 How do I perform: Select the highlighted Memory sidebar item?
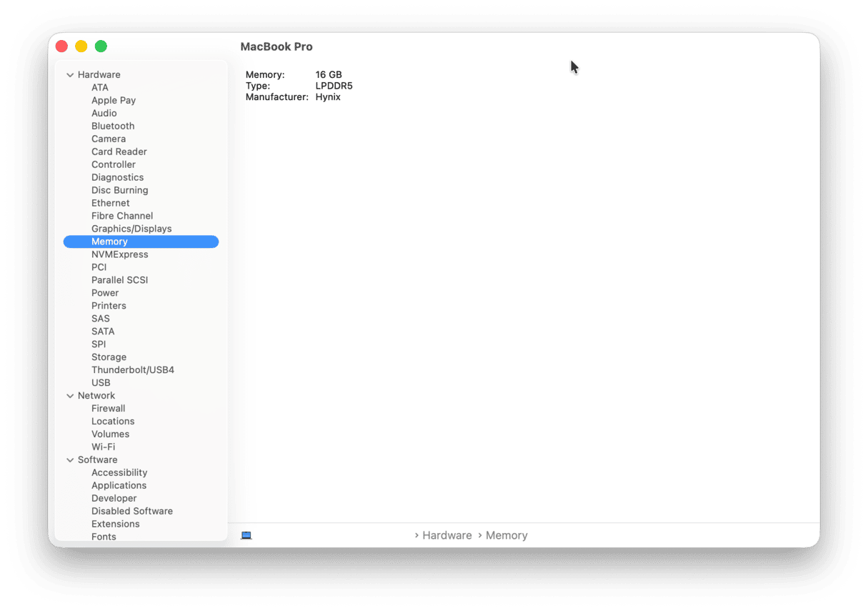pyautogui.click(x=109, y=242)
